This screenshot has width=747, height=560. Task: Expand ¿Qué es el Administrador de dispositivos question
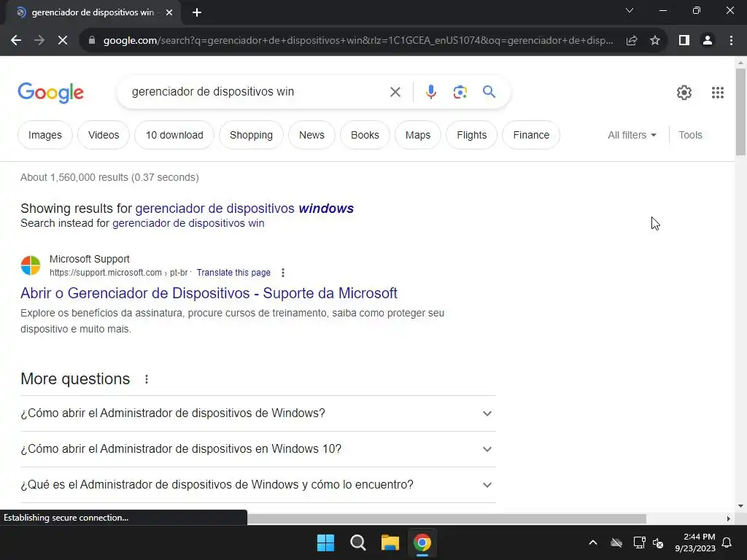pyautogui.click(x=258, y=485)
